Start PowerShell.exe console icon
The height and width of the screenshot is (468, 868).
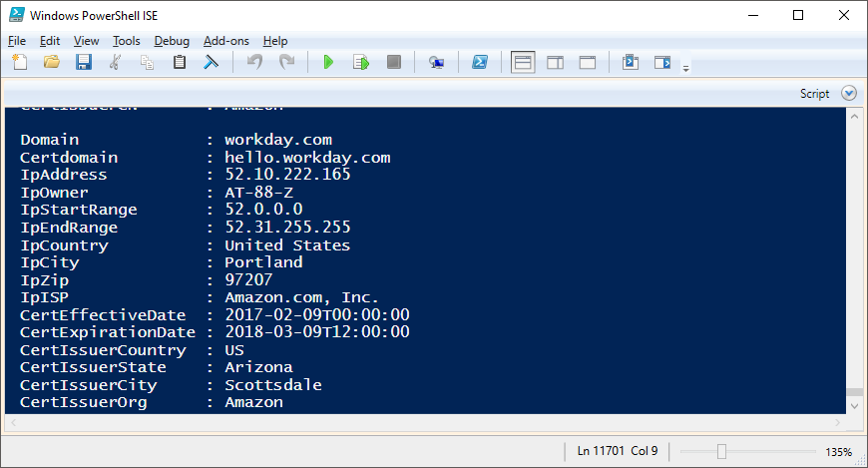pyautogui.click(x=479, y=62)
